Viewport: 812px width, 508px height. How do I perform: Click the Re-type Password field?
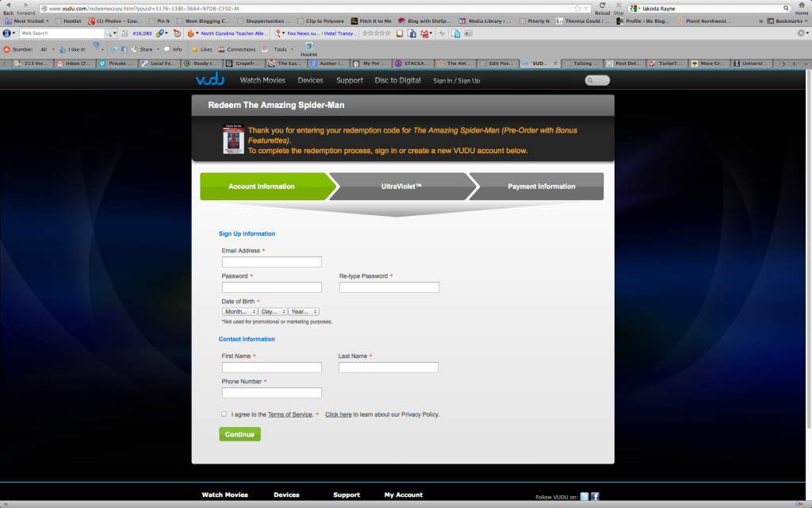point(389,287)
